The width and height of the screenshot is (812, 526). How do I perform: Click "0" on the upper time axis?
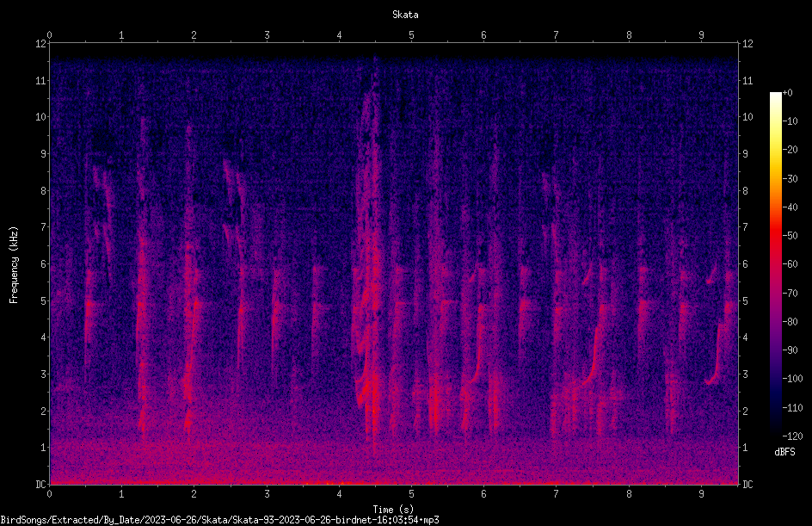point(49,35)
